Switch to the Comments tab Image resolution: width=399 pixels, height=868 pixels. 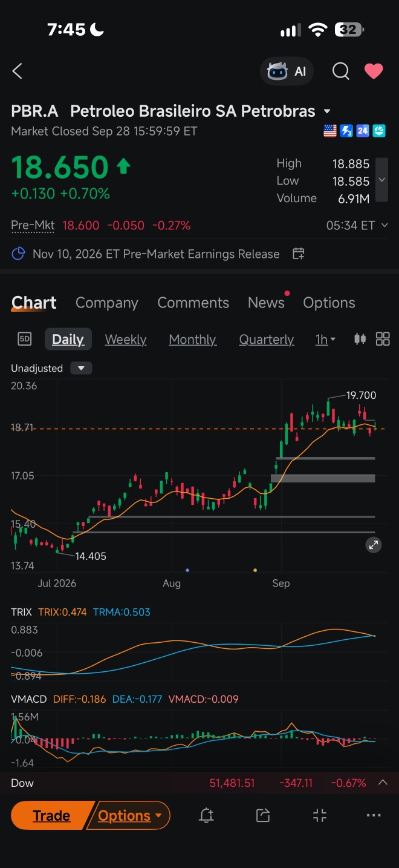193,303
